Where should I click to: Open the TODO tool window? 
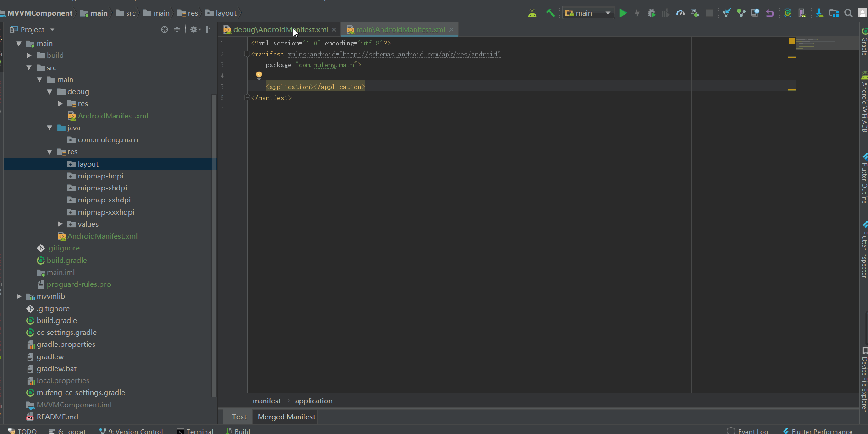point(22,431)
